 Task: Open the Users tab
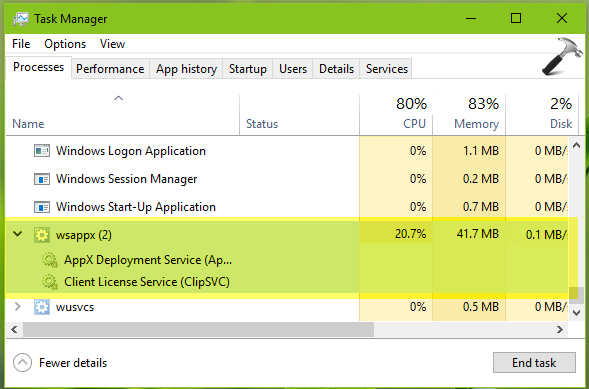(293, 69)
